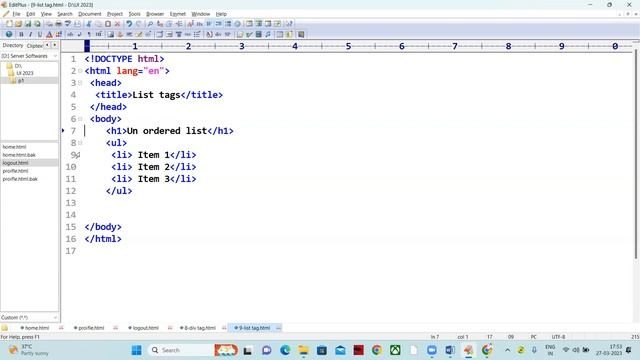Click the UTF-8 encoding status bar entry
The height and width of the screenshot is (360, 640).
click(x=558, y=337)
